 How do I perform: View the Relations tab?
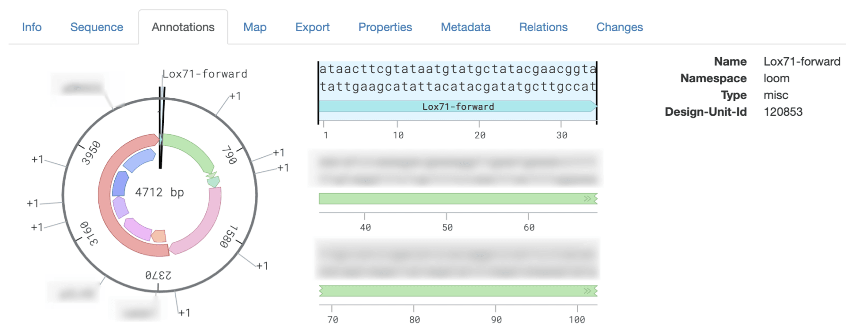(x=543, y=27)
